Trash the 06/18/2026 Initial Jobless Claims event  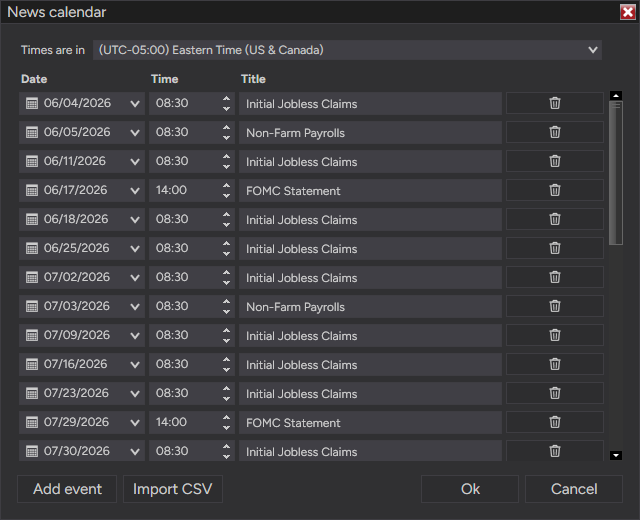[x=555, y=219]
